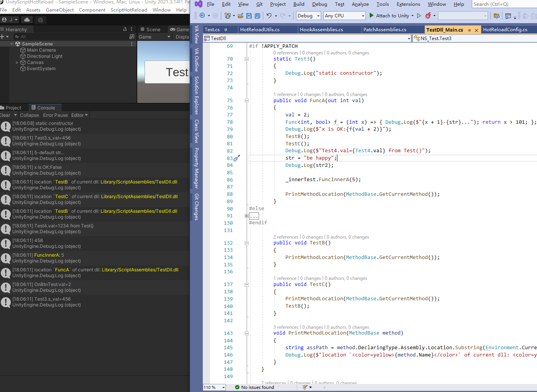537x392 pixels.
Task: Click the pin icon on Test.cs tab
Action: (x=226, y=30)
